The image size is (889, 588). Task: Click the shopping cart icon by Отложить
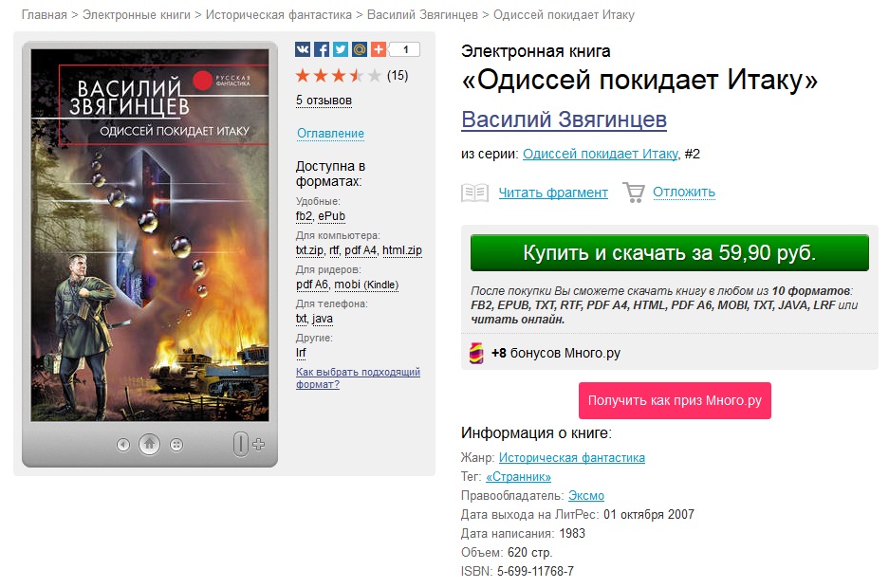tap(634, 192)
